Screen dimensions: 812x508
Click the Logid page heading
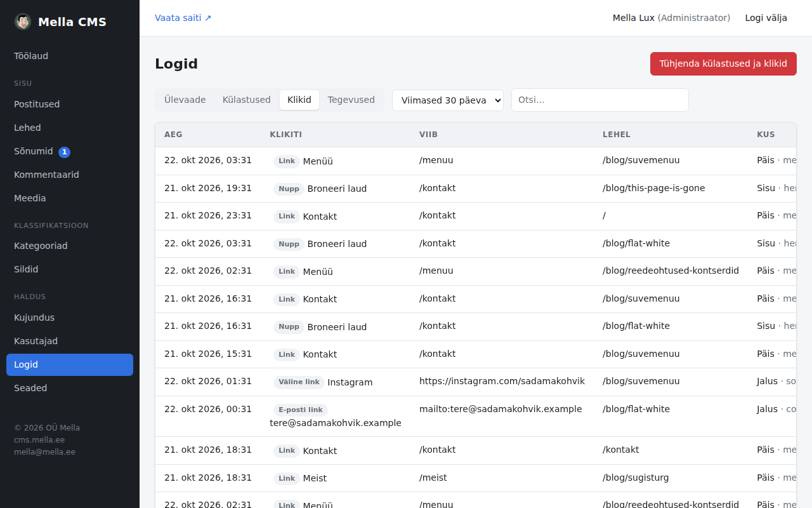176,63
